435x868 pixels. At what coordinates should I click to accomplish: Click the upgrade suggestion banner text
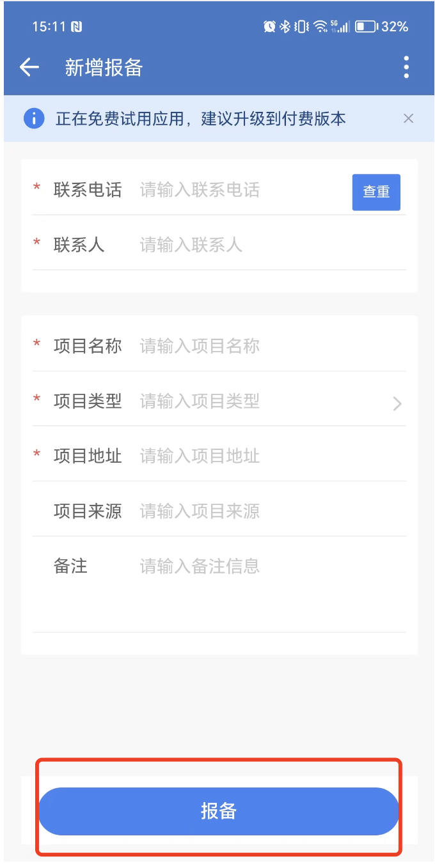coord(201,119)
